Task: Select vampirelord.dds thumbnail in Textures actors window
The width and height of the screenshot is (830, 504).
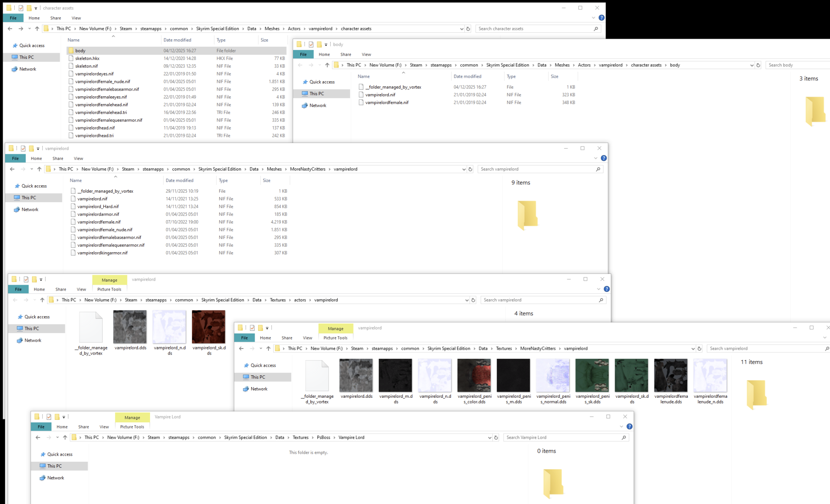Action: point(130,327)
